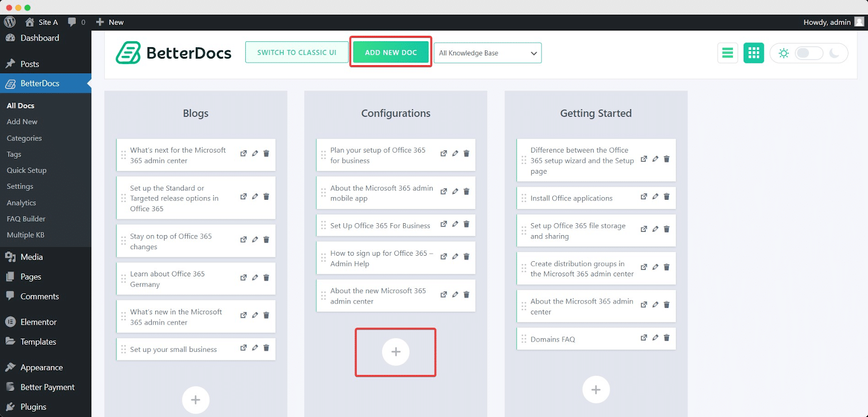This screenshot has width=868, height=417.
Task: View 'Set Up Office 365 For Business' externally
Action: (444, 224)
